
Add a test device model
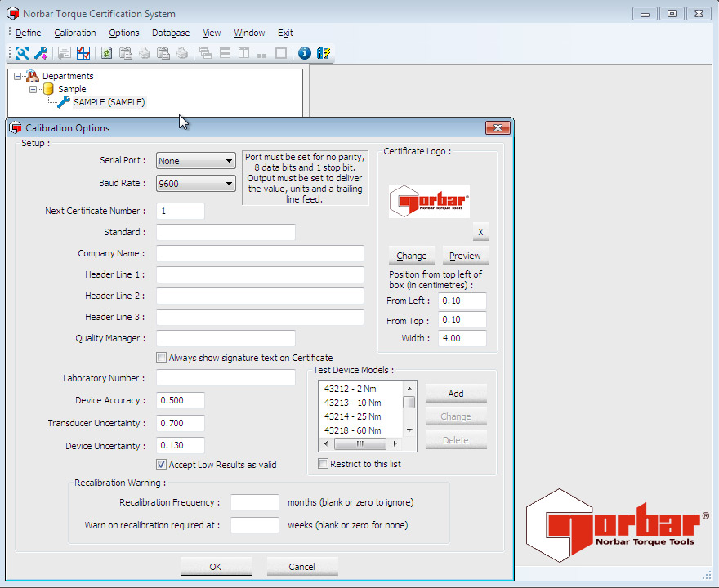[456, 394]
